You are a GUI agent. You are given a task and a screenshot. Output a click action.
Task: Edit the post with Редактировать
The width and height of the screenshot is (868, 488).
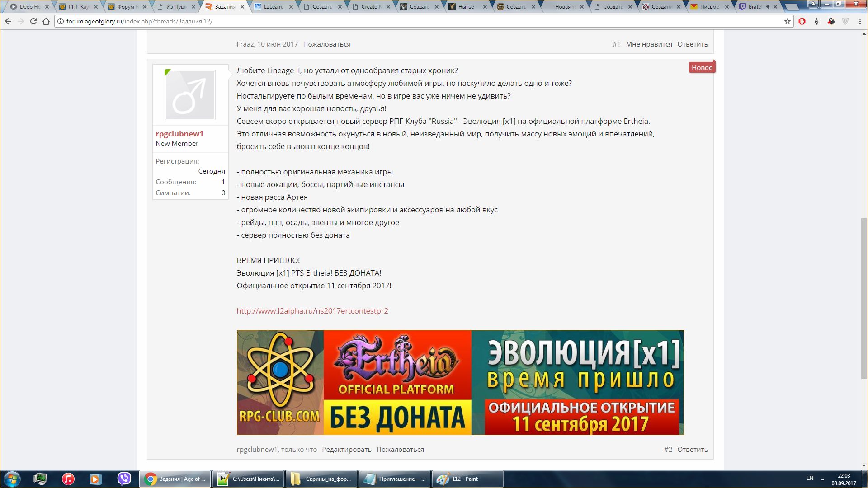347,449
